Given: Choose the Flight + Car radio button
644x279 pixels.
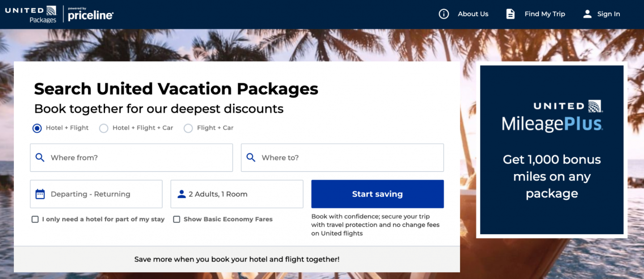Looking at the screenshot, I should [x=188, y=128].
